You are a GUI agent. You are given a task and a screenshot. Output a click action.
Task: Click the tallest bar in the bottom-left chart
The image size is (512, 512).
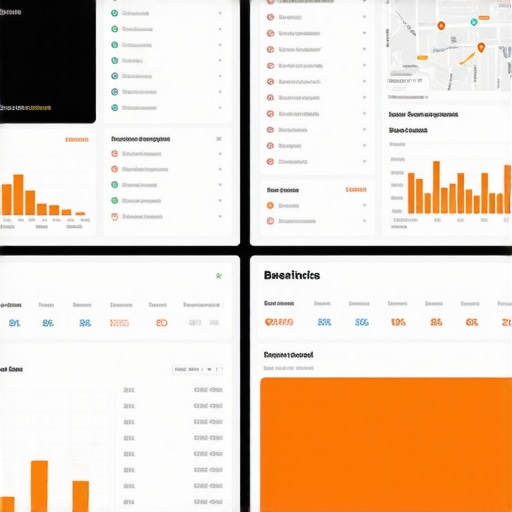(39, 486)
